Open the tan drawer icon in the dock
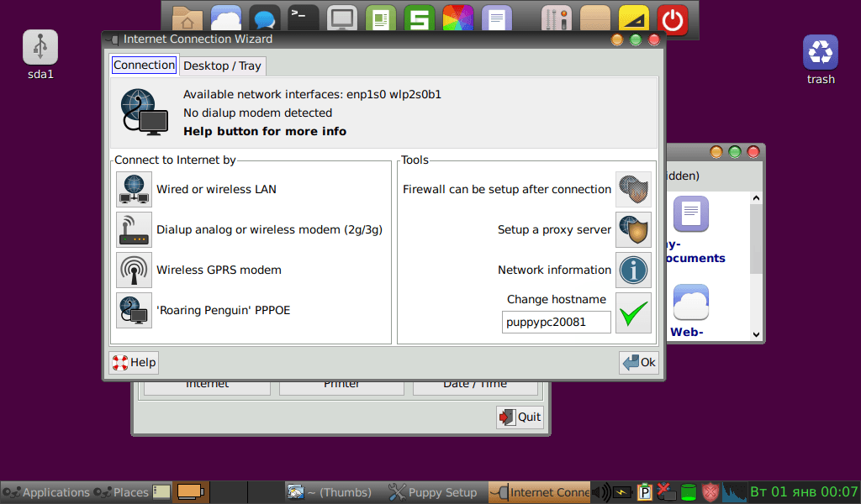The image size is (861, 504). click(x=595, y=20)
